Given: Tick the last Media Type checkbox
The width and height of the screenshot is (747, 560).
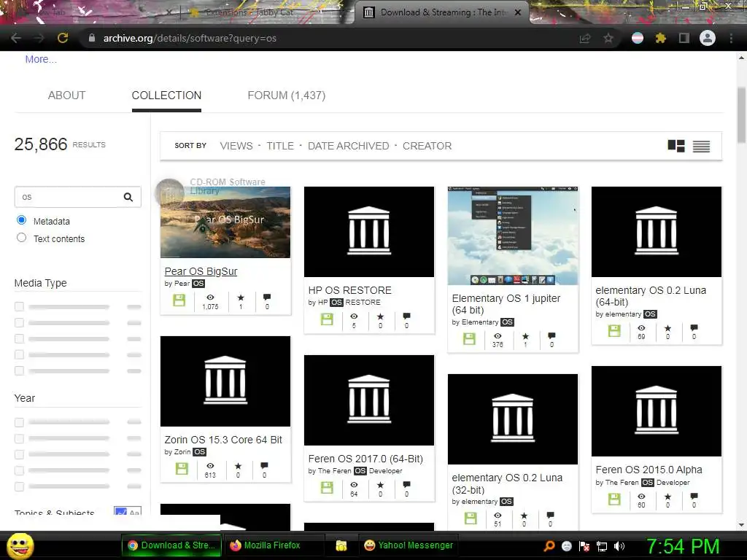Looking at the screenshot, I should (x=19, y=370).
